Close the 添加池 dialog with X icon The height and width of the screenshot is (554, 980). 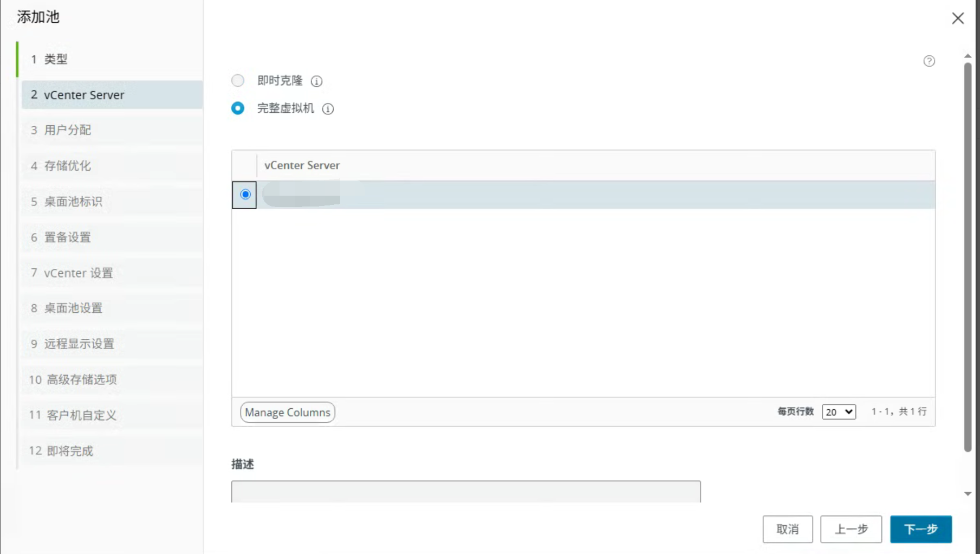(958, 18)
